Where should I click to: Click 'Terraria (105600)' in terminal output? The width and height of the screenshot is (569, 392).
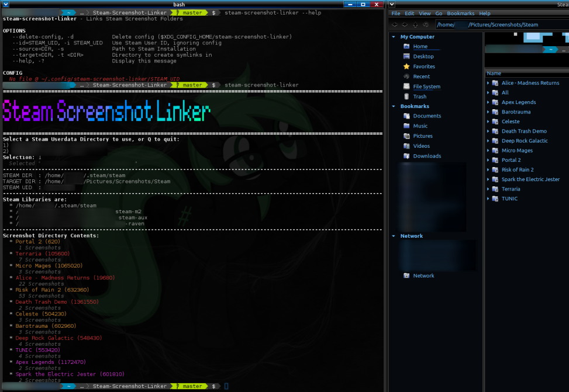point(43,254)
